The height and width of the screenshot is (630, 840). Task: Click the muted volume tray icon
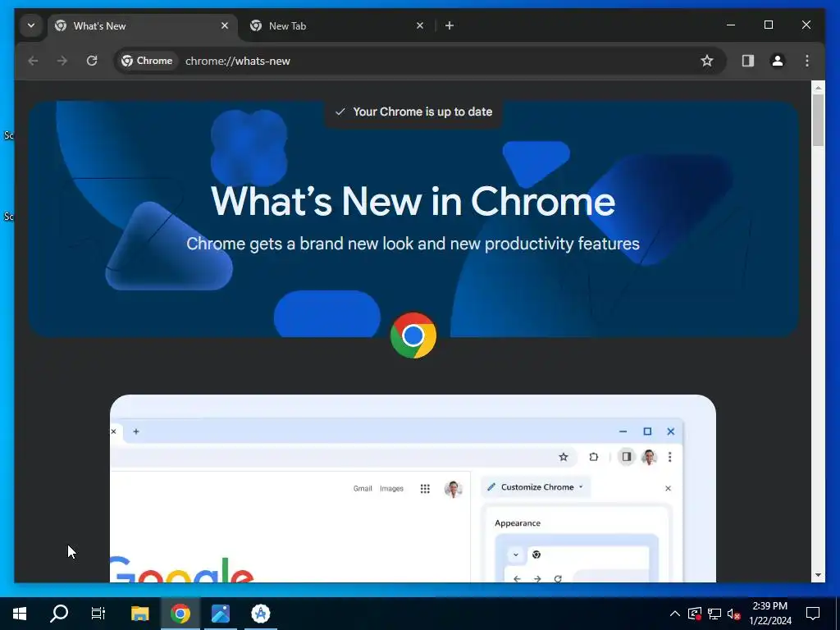(734, 614)
